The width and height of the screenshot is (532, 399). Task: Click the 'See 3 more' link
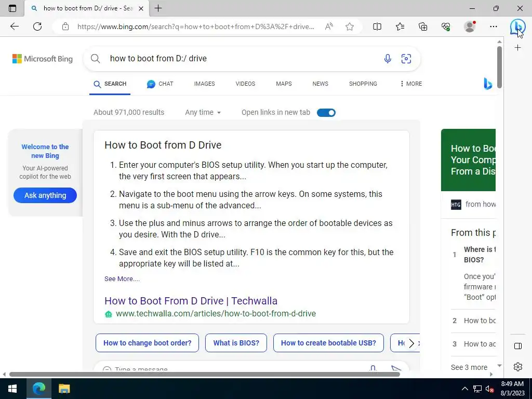point(469,367)
